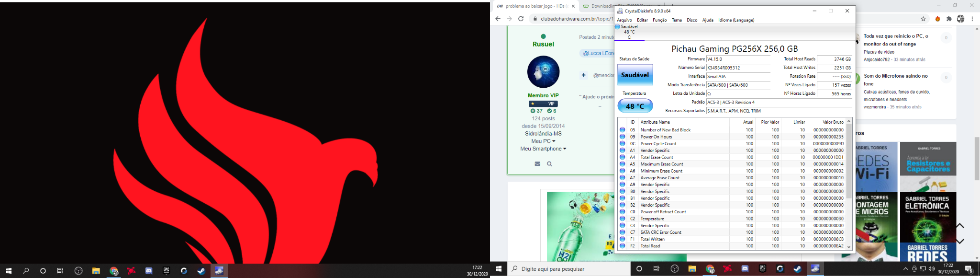Image resolution: width=980 pixels, height=278 pixels.
Task: Click the envelope message icon under Rusuel
Action: pos(537,164)
